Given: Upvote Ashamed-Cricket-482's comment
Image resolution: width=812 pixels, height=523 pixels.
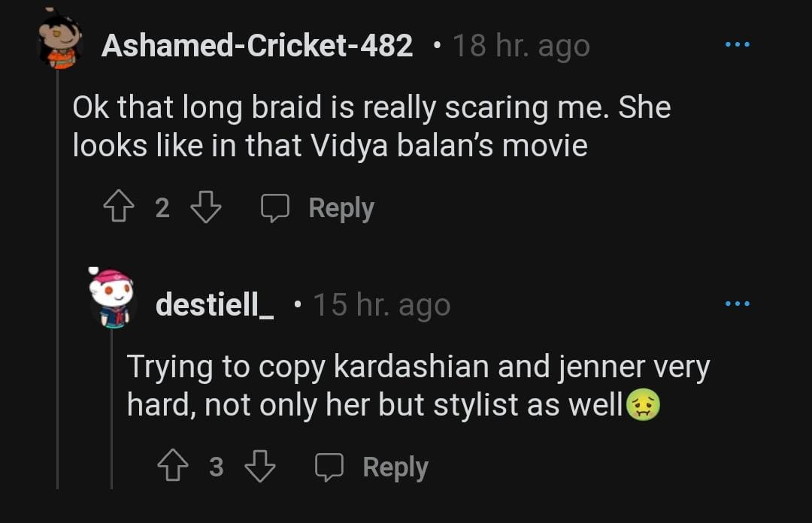Looking at the screenshot, I should pos(117,207).
